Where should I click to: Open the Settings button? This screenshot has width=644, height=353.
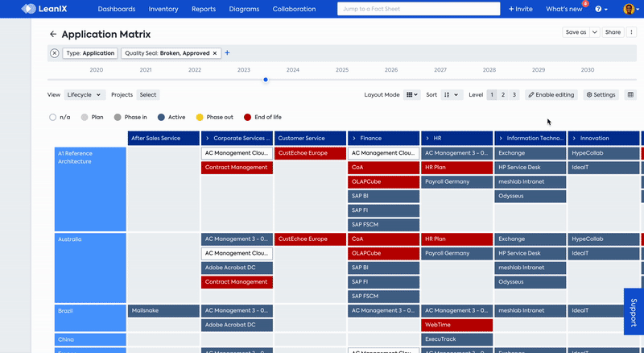(x=601, y=94)
